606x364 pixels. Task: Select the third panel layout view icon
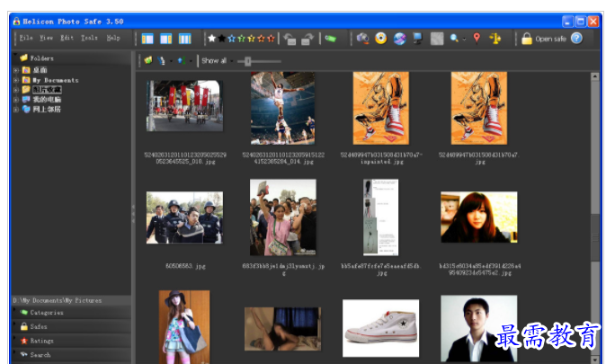[x=184, y=39]
